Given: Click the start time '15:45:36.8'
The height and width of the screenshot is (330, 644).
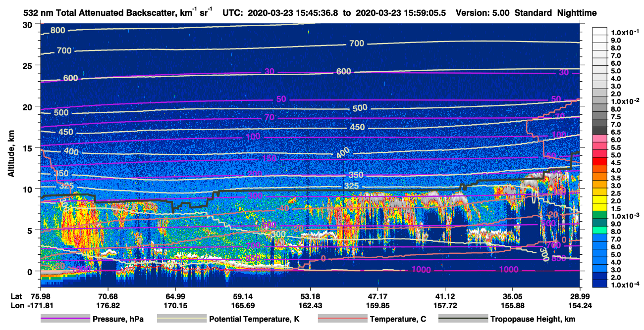Looking at the screenshot, I should [x=318, y=13].
